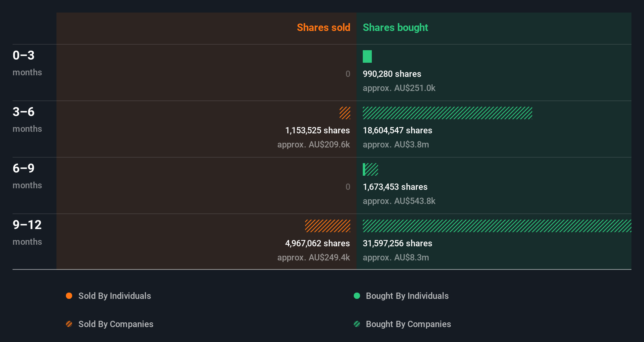Click the 4,967,062 shares value
The image size is (644, 342).
[317, 243]
